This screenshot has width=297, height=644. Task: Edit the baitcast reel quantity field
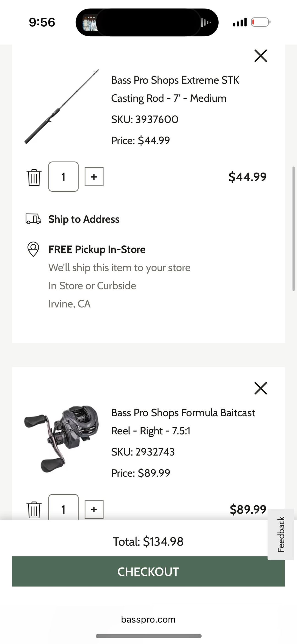pos(64,509)
